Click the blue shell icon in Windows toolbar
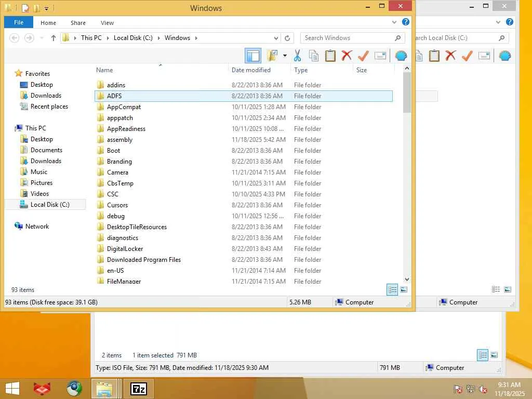Viewport: 532px width, 399px height. [x=401, y=56]
